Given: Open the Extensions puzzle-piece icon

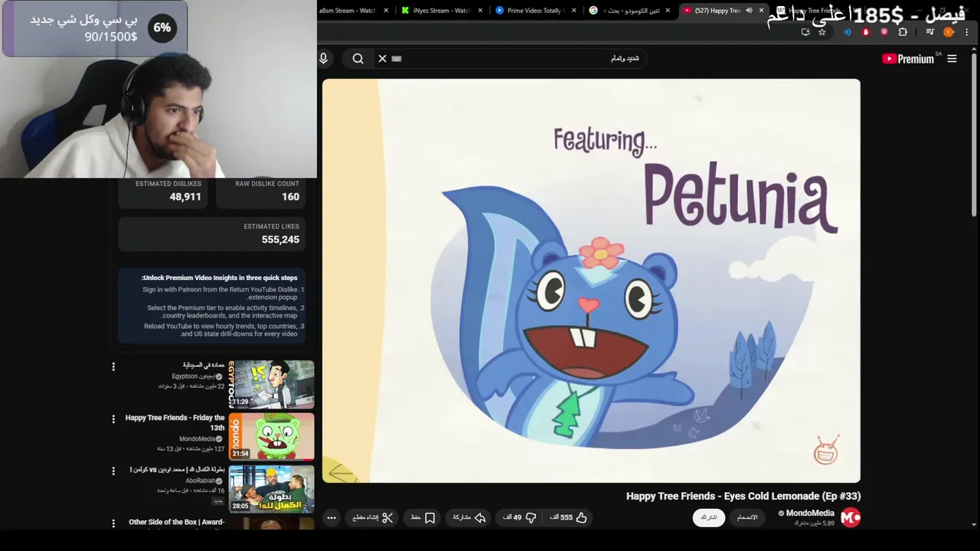Looking at the screenshot, I should pos(903,32).
